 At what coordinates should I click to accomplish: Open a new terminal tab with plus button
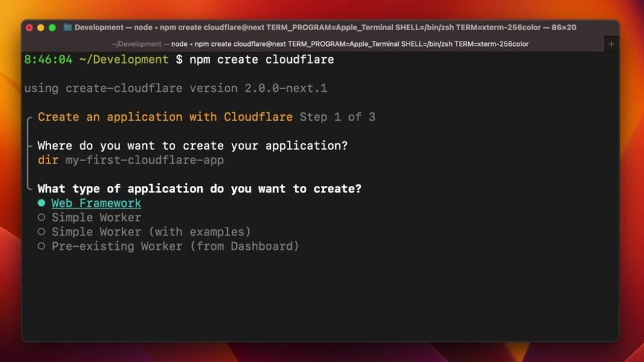[611, 44]
